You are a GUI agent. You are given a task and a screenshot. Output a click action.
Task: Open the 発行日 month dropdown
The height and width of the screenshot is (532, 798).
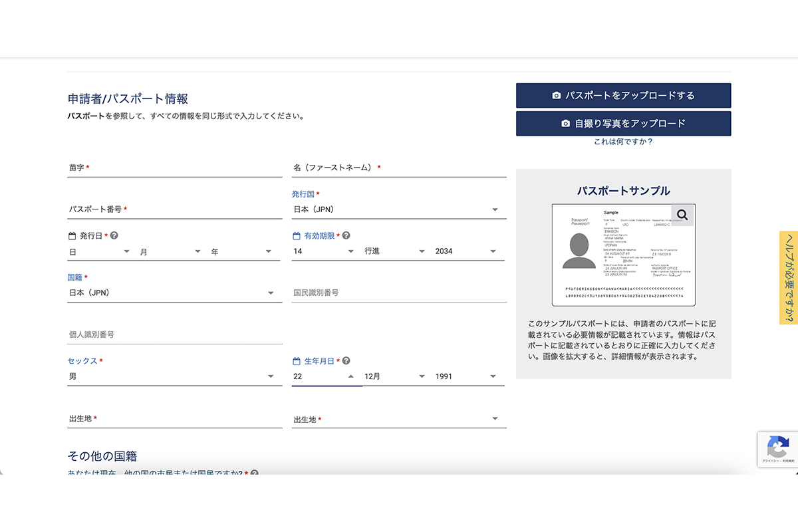click(x=170, y=251)
